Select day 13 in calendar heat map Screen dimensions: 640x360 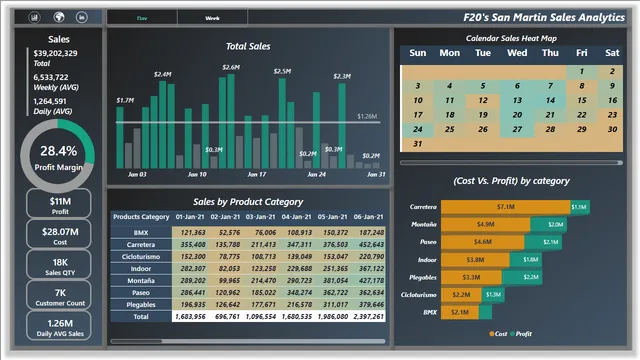pyautogui.click(x=517, y=100)
